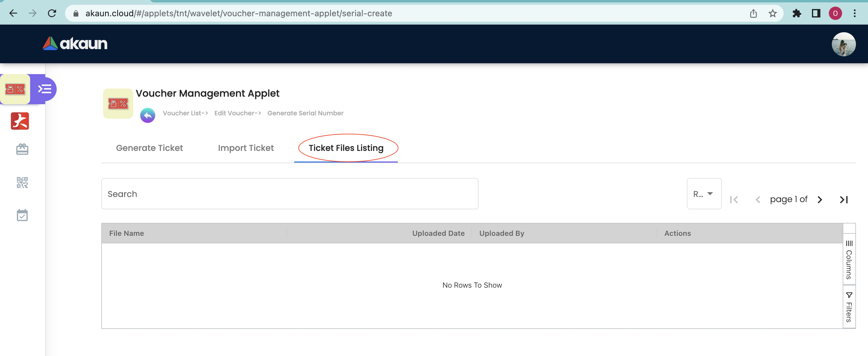
Task: Open the red PDF-style app icon
Action: [20, 121]
